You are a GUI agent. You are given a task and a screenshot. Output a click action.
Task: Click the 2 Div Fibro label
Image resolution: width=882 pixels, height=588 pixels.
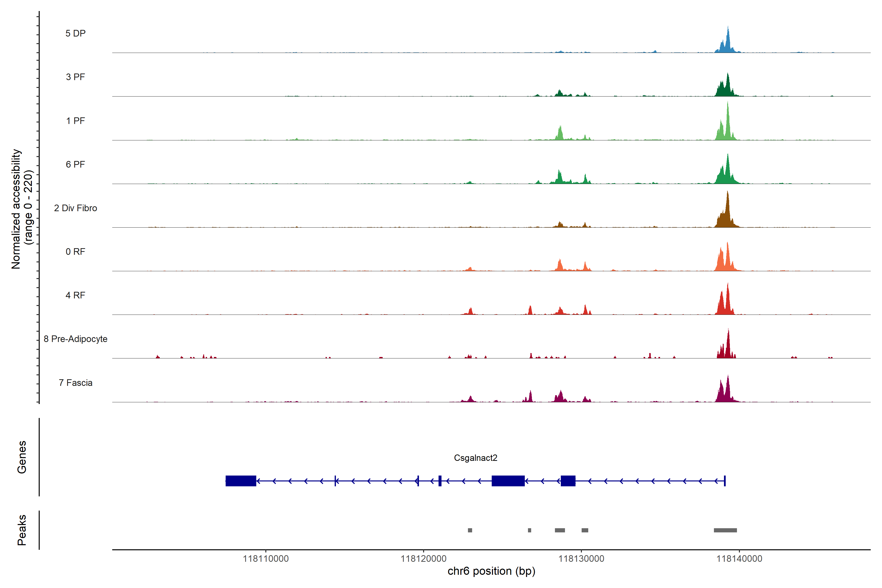click(75, 208)
